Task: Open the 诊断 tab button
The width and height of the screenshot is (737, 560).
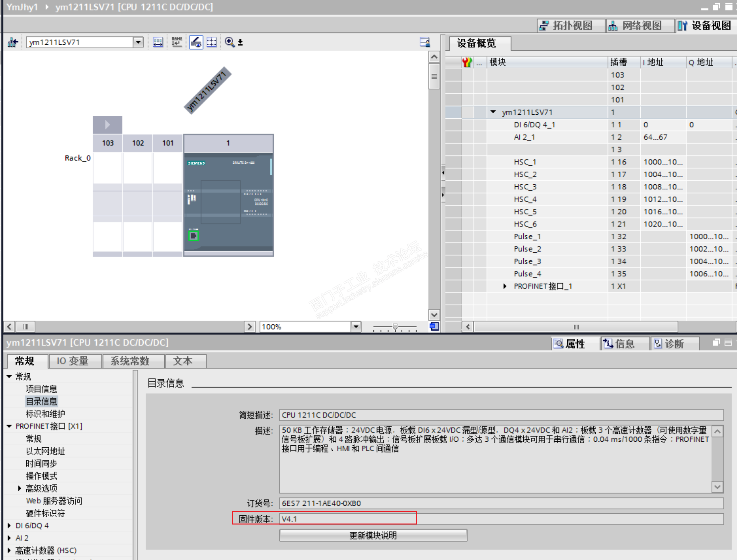Action: pyautogui.click(x=669, y=344)
